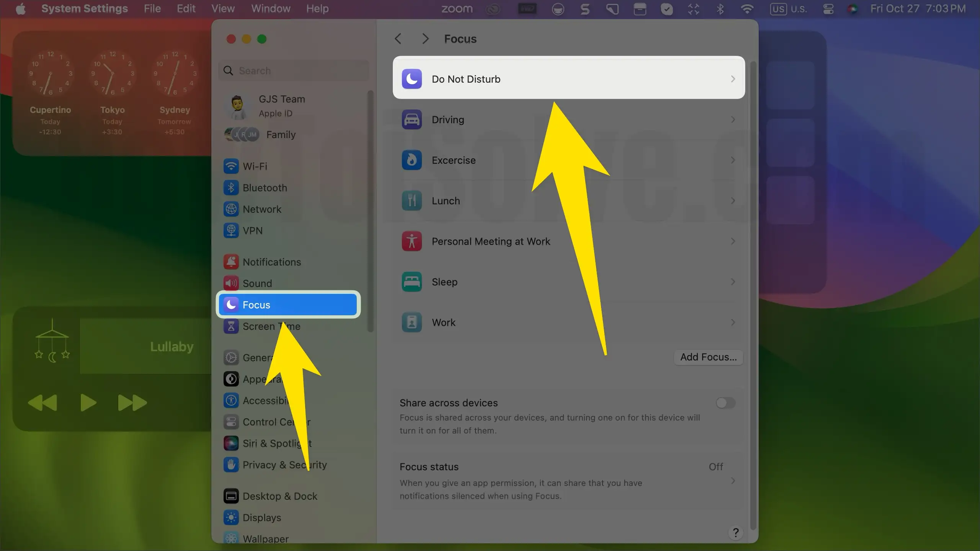Click the Sleep bed icon
The width and height of the screenshot is (980, 551).
coord(412,282)
